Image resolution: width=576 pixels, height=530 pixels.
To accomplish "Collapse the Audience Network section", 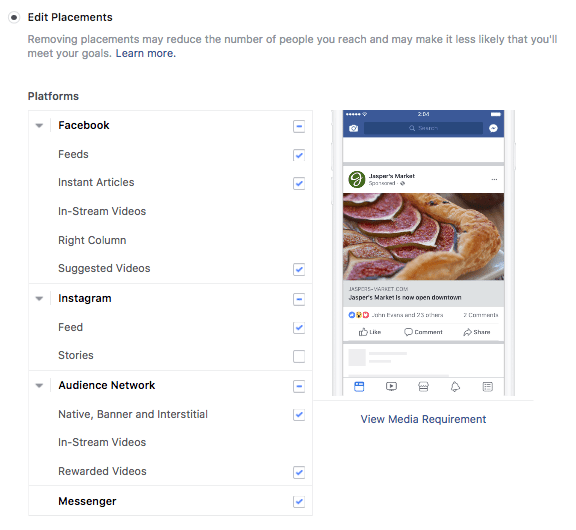I will pos(39,386).
